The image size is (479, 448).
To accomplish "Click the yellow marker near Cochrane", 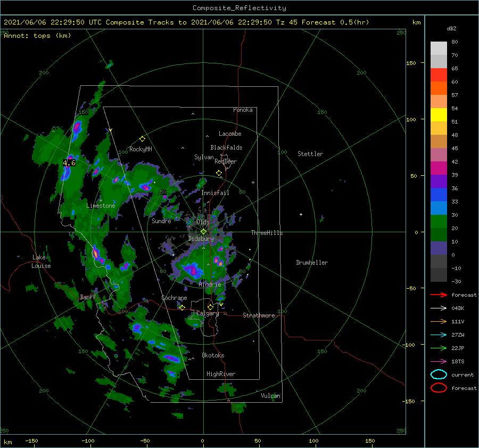I will click(182, 308).
